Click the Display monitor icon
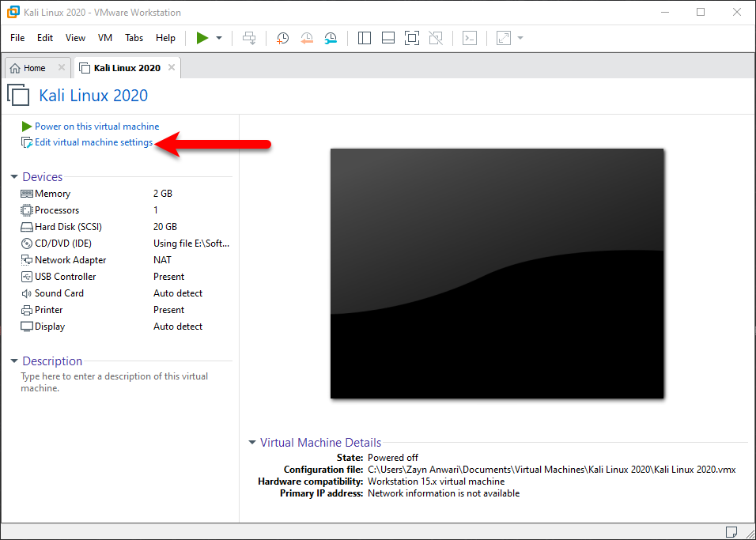Image resolution: width=756 pixels, height=540 pixels. point(27,327)
